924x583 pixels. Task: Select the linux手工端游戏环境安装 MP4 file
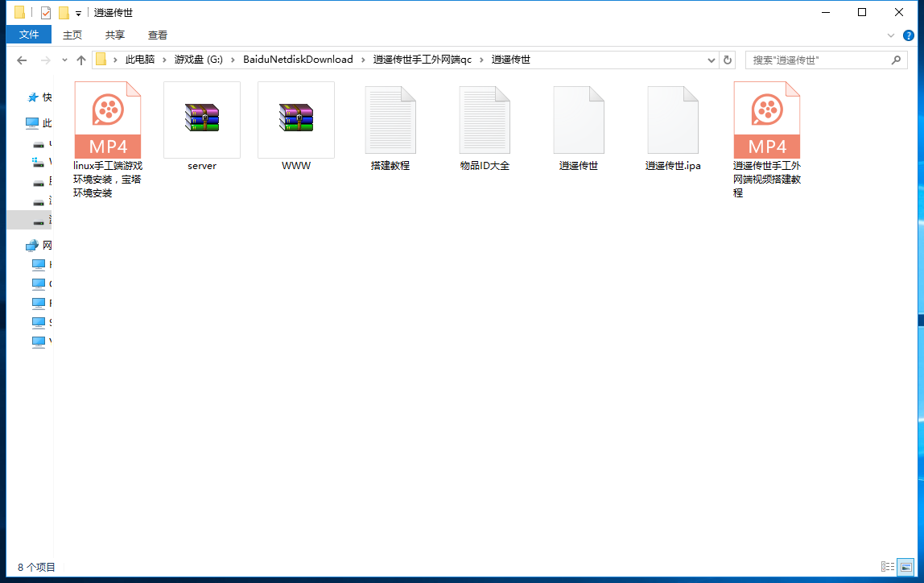(x=108, y=139)
